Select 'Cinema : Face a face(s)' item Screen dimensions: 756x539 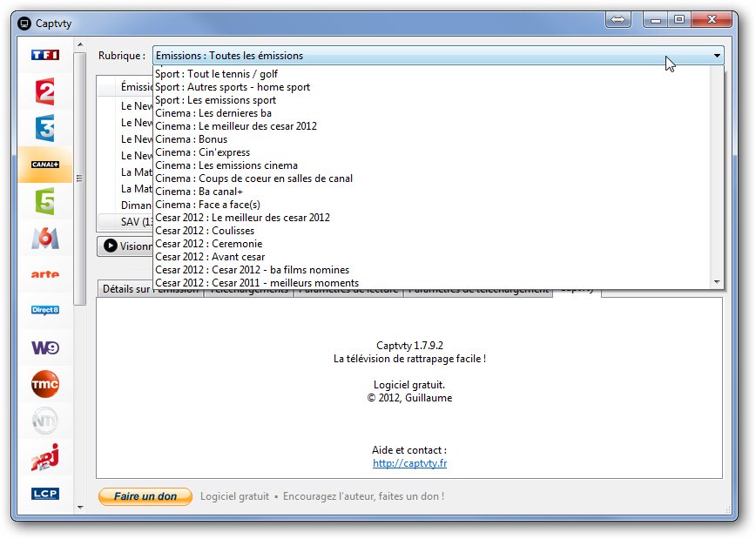click(x=207, y=205)
